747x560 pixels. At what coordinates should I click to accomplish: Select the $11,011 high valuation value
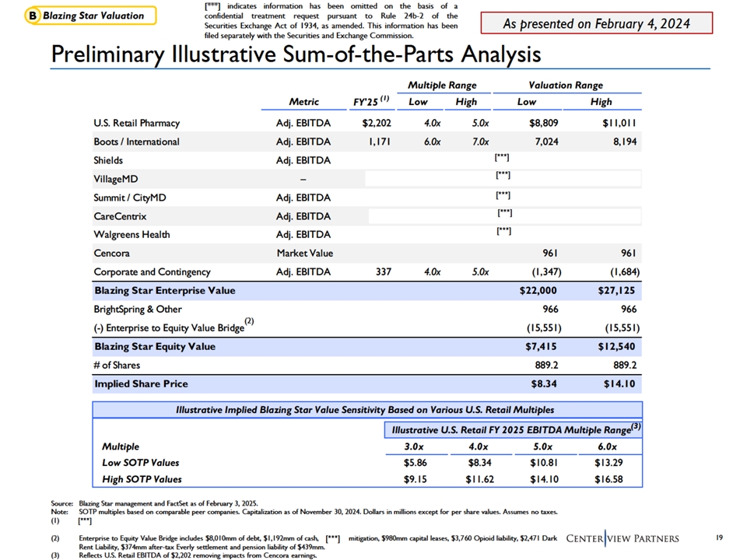tap(619, 123)
